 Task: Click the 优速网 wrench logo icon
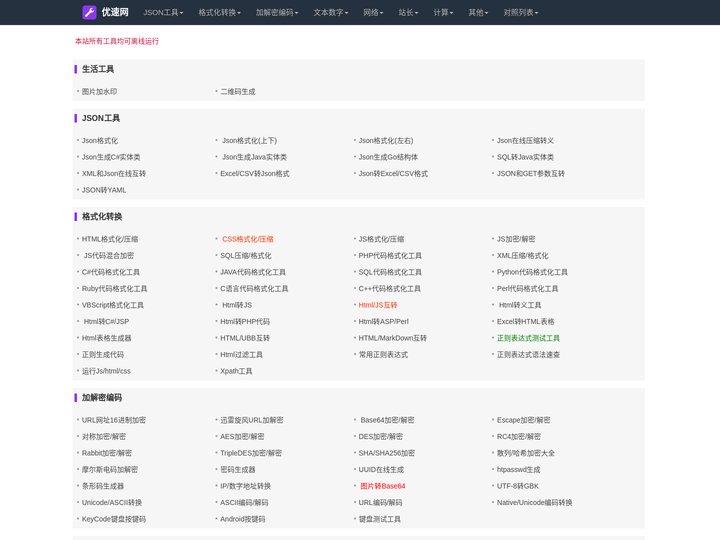[89, 12]
